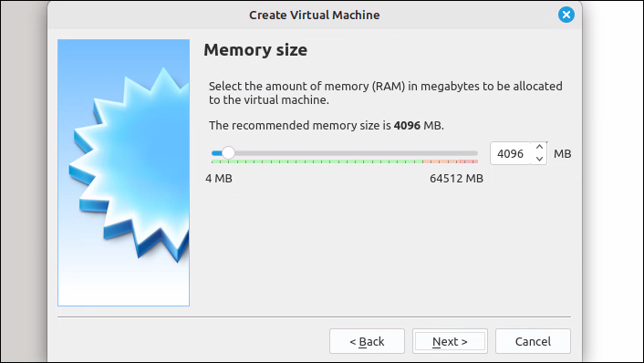Click the blue starburst wizard illustration
The image size is (644, 363).
pos(123,173)
